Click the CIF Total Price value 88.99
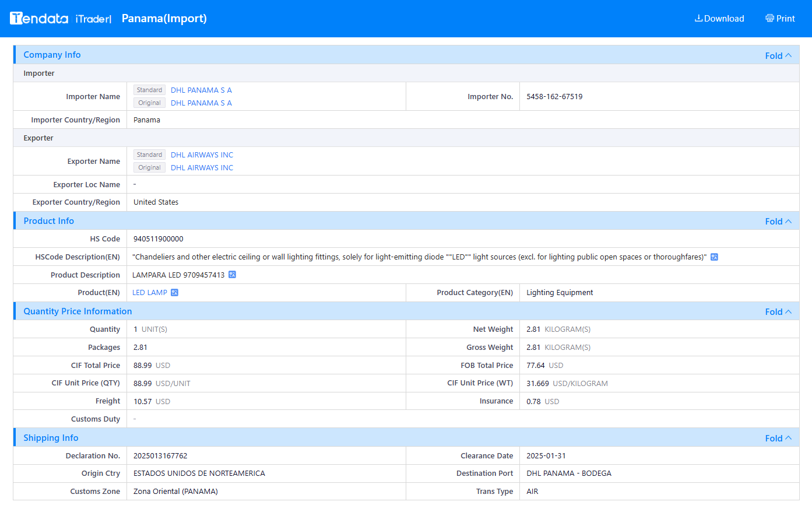Viewport: 812px width, 512px height. coord(143,366)
